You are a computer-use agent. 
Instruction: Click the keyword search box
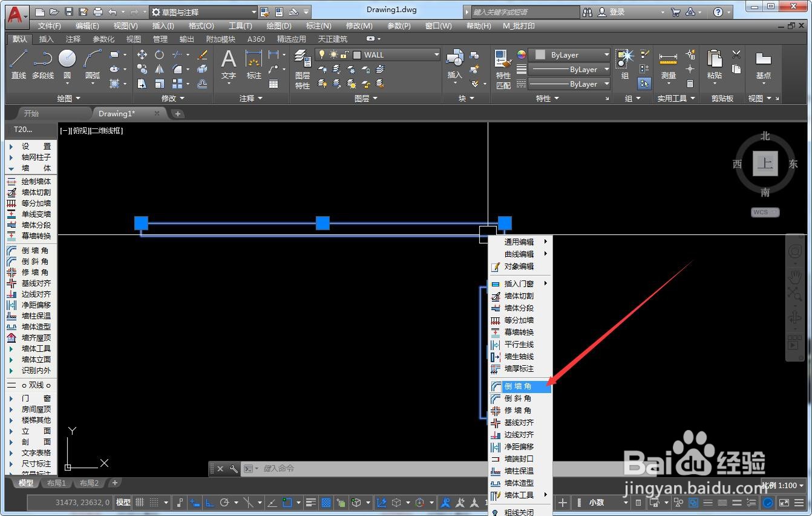pos(524,12)
